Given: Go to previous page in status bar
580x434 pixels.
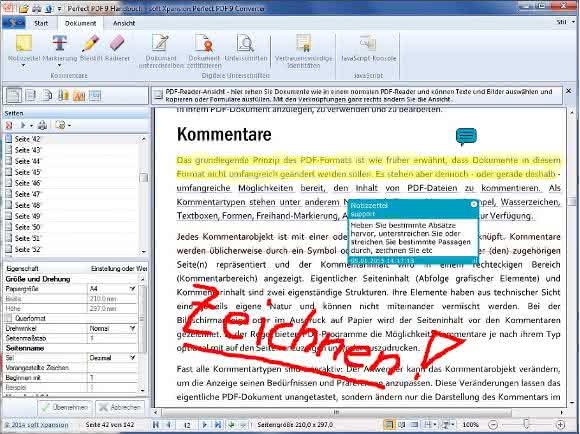Looking at the screenshot, I should 169,424.
